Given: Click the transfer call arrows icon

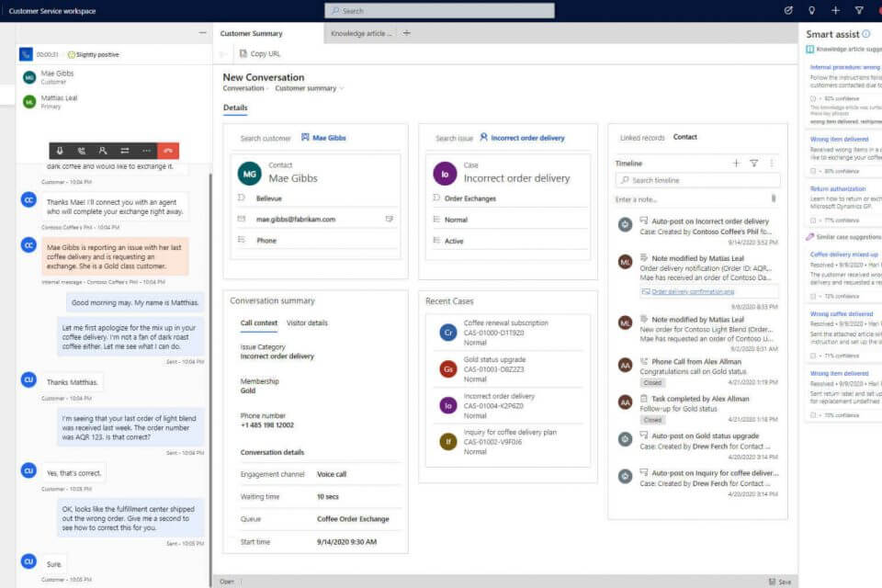Looking at the screenshot, I should point(124,151).
